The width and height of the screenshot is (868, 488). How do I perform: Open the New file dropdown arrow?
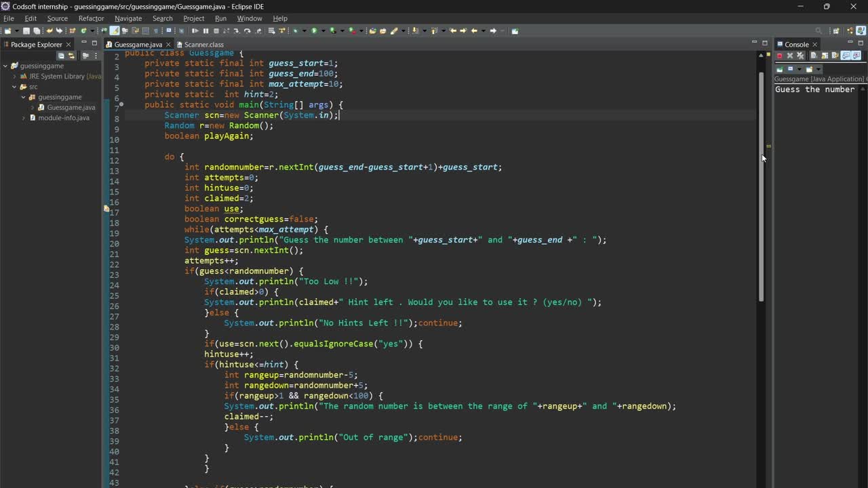point(16,30)
